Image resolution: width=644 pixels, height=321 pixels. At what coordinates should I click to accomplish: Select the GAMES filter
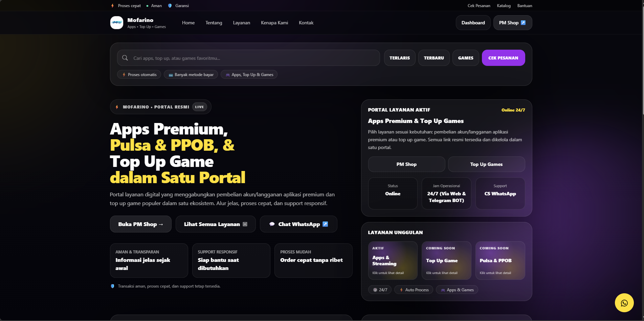(465, 58)
